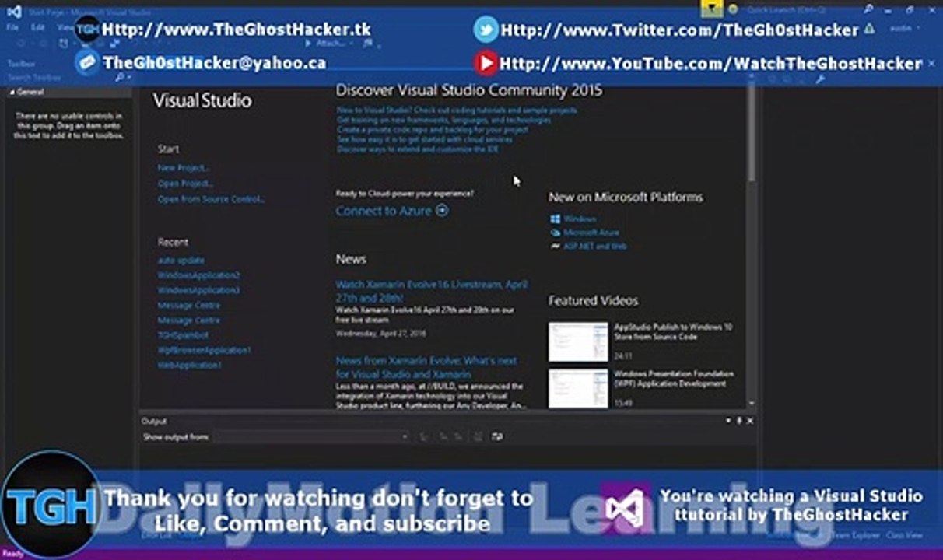Screen dimensions: 943x560
Task: Open the Windows platform link
Action: [580, 219]
